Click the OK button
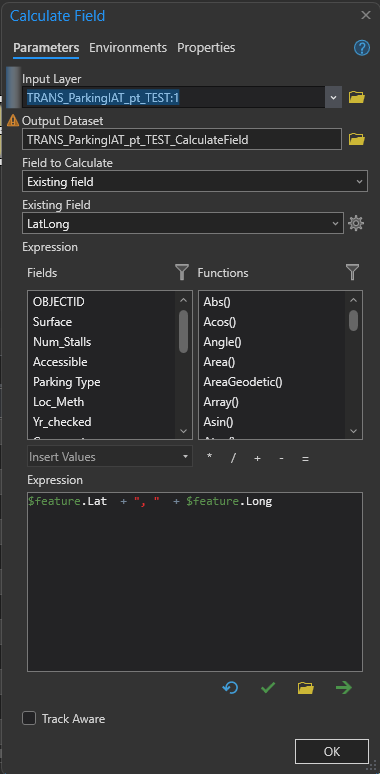The width and height of the screenshot is (380, 774). point(332,751)
